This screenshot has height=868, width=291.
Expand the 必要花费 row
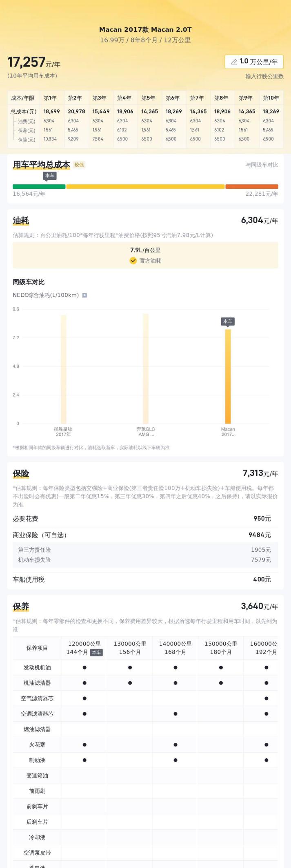click(145, 519)
